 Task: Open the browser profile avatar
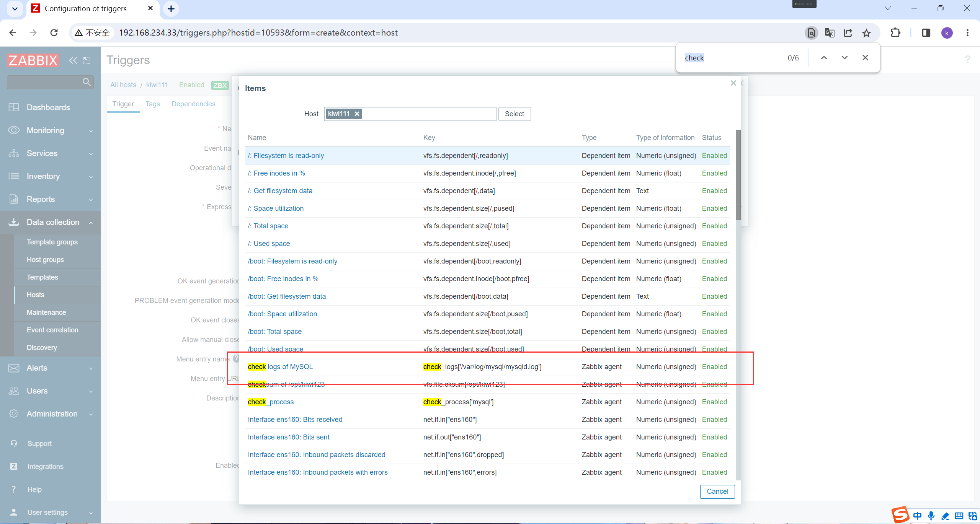tap(947, 33)
